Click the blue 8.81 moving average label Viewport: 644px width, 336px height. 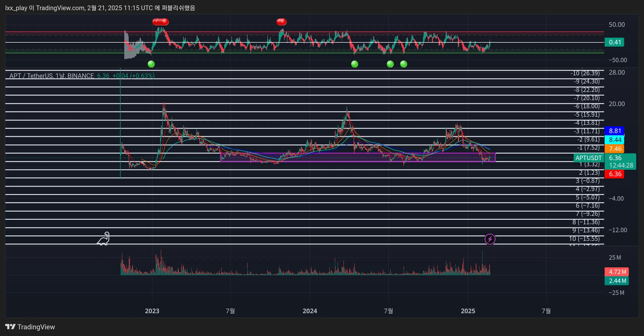[x=615, y=131]
